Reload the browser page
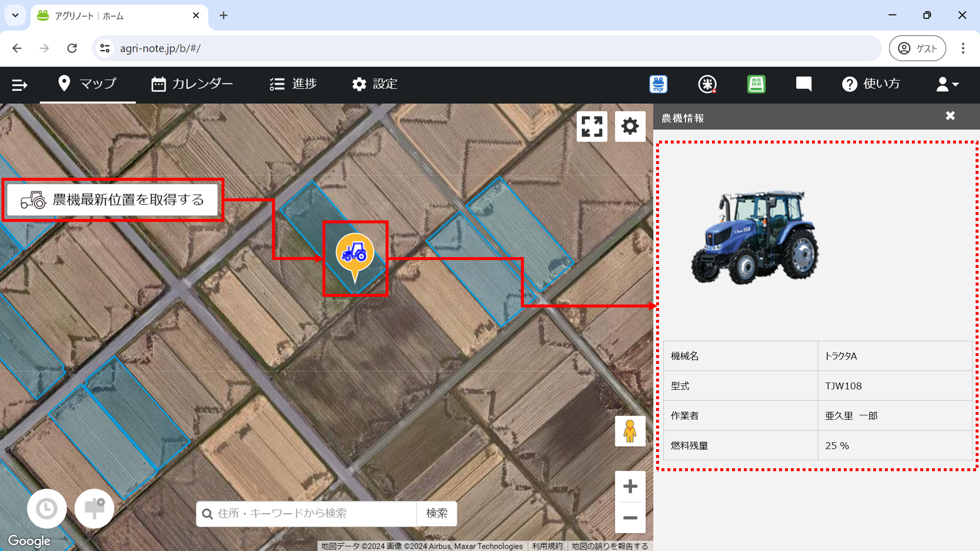This screenshot has width=980, height=551. pos(72,48)
